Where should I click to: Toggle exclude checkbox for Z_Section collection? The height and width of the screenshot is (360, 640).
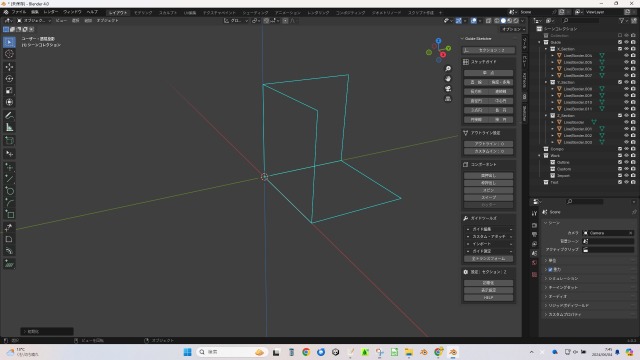coord(620,116)
